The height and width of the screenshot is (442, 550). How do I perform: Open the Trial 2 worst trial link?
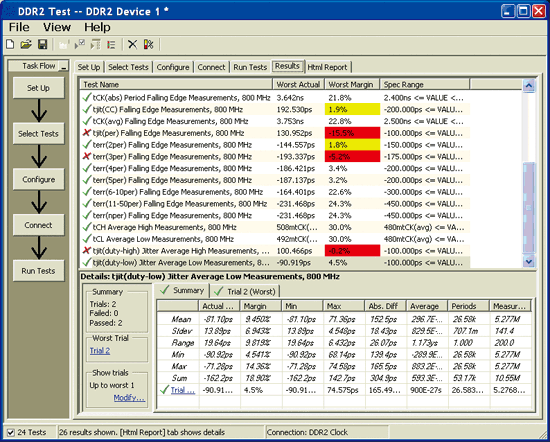pos(100,351)
